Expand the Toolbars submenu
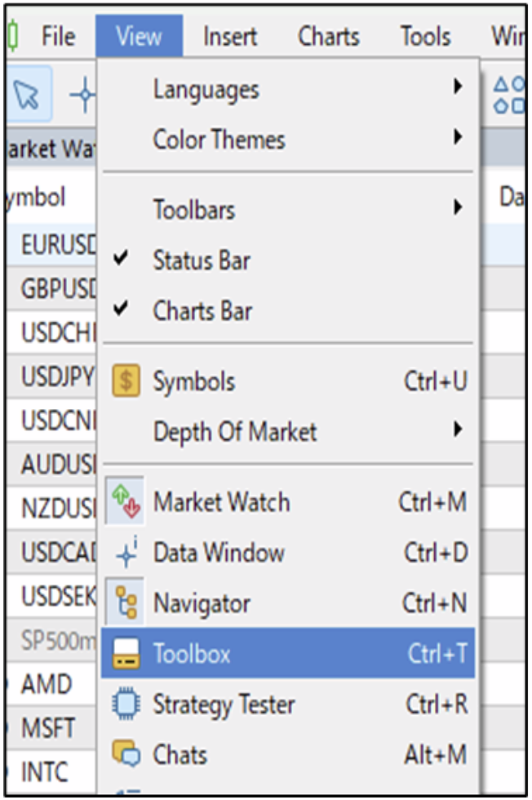Image resolution: width=532 pixels, height=800 pixels. tap(194, 210)
